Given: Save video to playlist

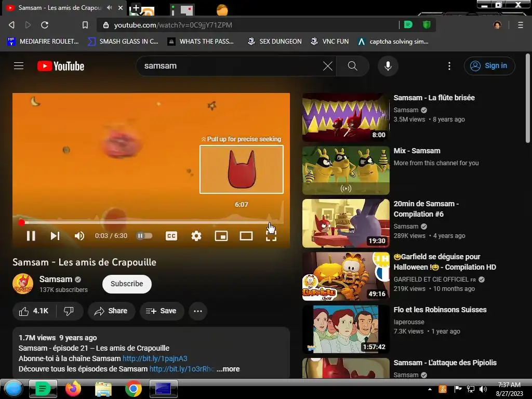Looking at the screenshot, I should (x=161, y=311).
